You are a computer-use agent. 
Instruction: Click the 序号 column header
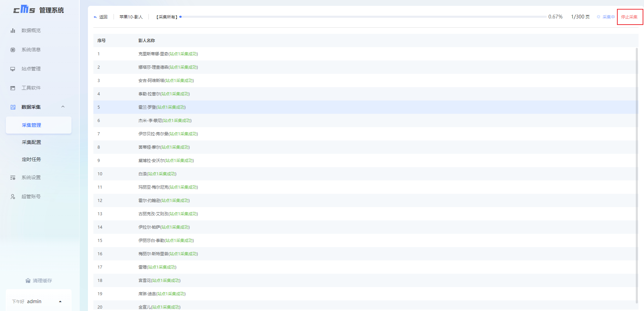coord(102,40)
